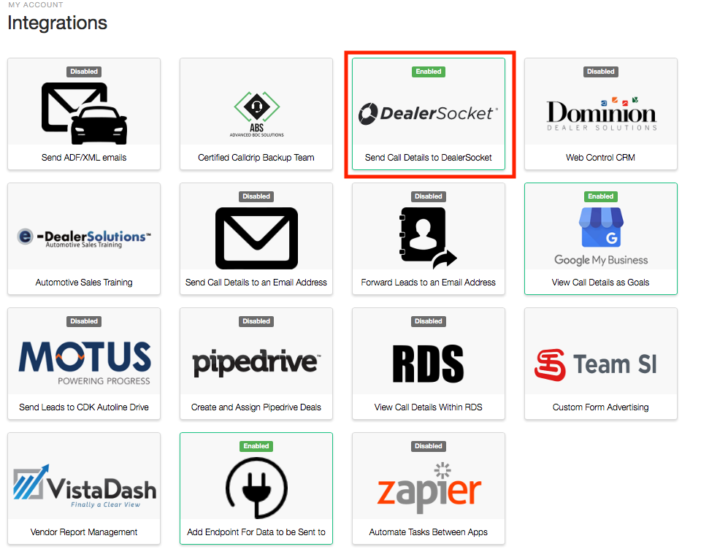Click Disabled badge on Forward Leads card
This screenshot has height=560, width=728.
(x=428, y=196)
